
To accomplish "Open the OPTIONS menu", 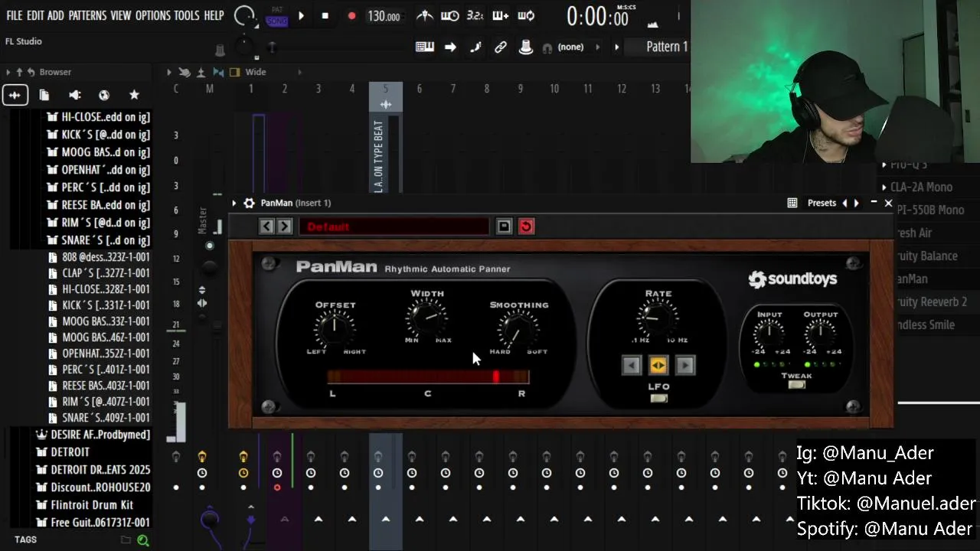I will tap(152, 15).
